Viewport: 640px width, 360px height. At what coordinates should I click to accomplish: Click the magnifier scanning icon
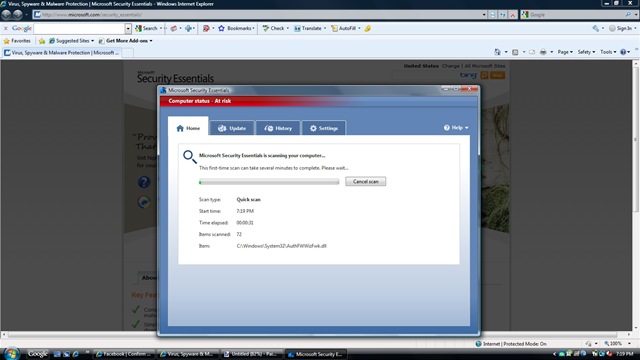tap(190, 157)
